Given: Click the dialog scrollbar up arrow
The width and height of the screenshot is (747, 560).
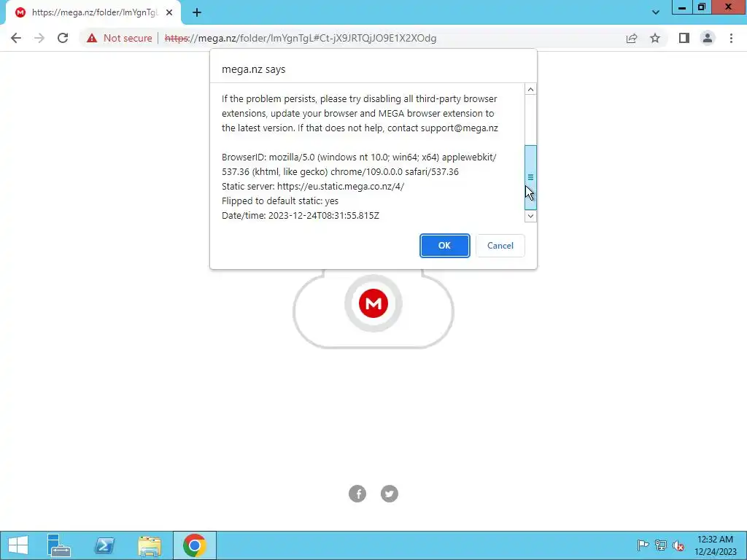Looking at the screenshot, I should tap(530, 90).
